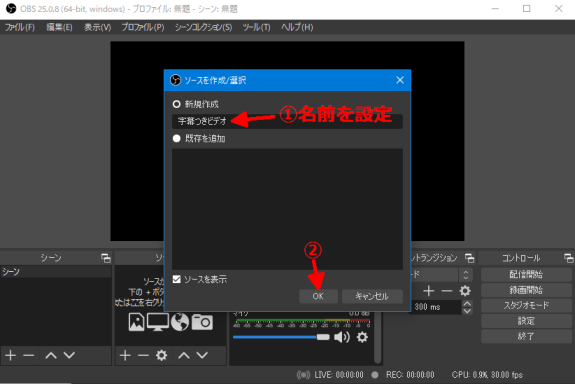
Task: Remove source with minus icon
Action: pyautogui.click(x=143, y=355)
